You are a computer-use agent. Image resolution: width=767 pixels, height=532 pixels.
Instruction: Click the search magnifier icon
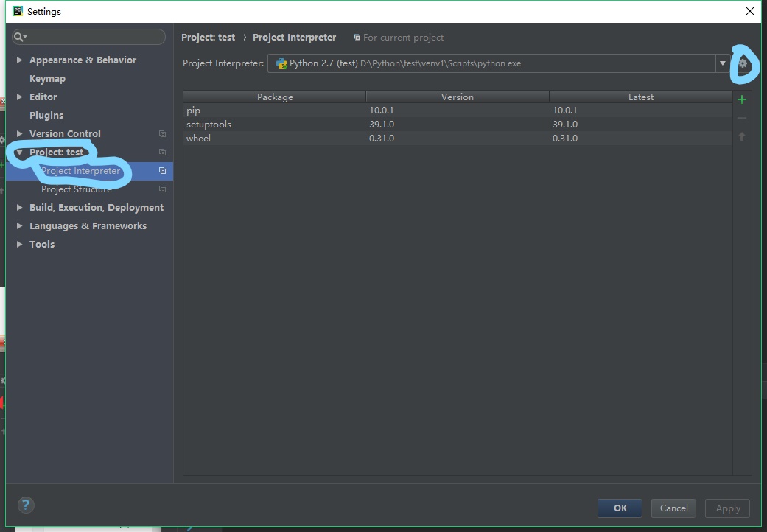click(20, 37)
